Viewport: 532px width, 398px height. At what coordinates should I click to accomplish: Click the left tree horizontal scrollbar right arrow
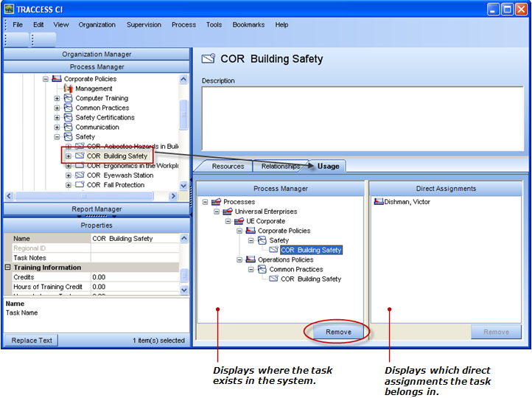[174, 197]
